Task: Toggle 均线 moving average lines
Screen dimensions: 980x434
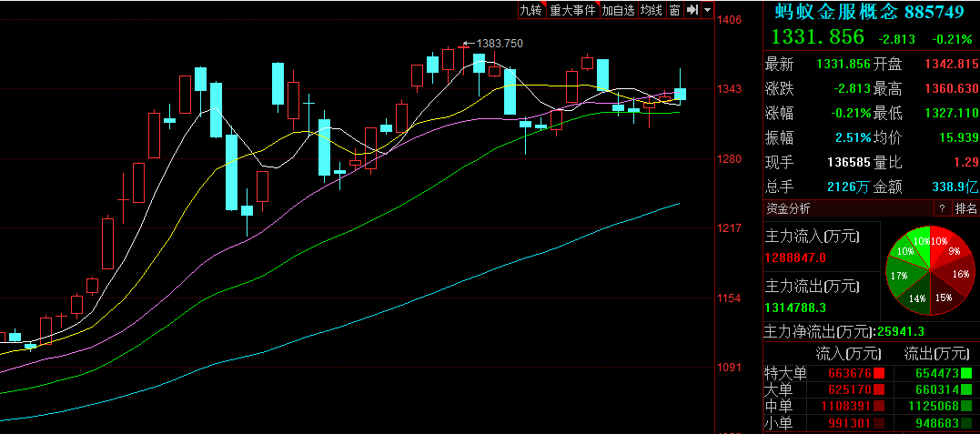Action: coord(652,10)
